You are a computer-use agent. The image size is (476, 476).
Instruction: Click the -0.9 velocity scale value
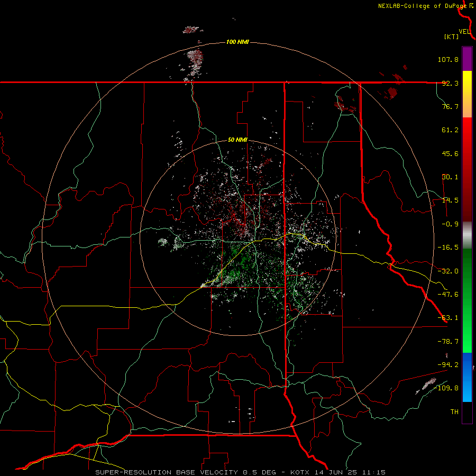450,224
